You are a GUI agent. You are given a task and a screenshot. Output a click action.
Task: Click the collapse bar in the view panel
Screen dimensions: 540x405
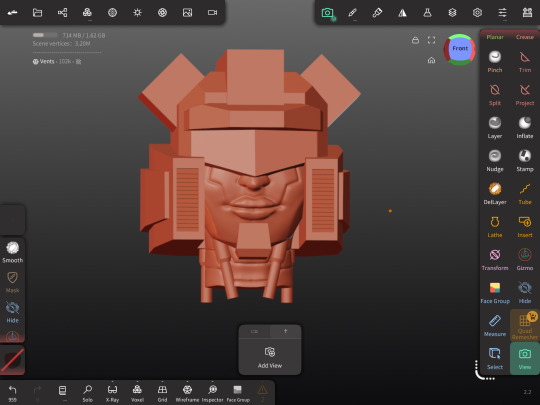pyautogui.click(x=255, y=331)
